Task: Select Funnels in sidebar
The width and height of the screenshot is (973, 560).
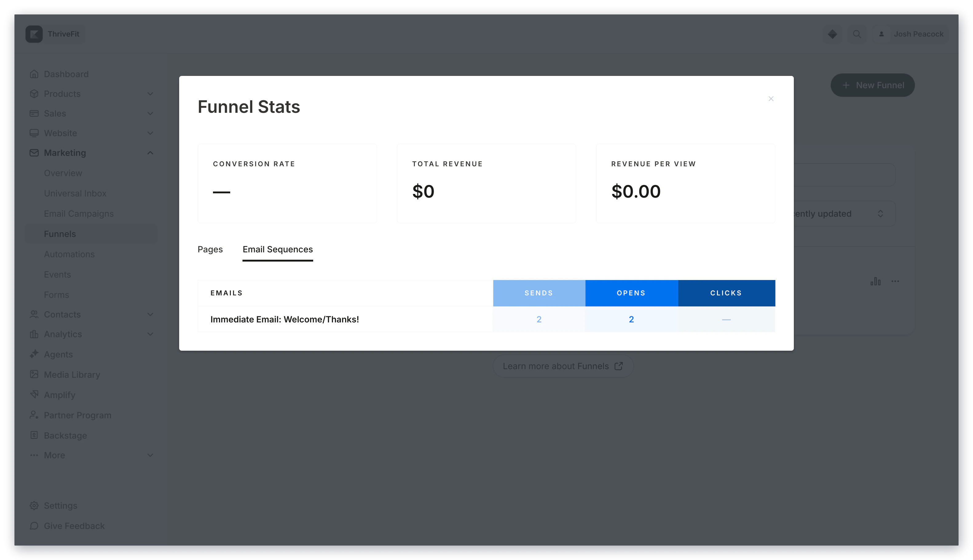Action: pos(91,234)
